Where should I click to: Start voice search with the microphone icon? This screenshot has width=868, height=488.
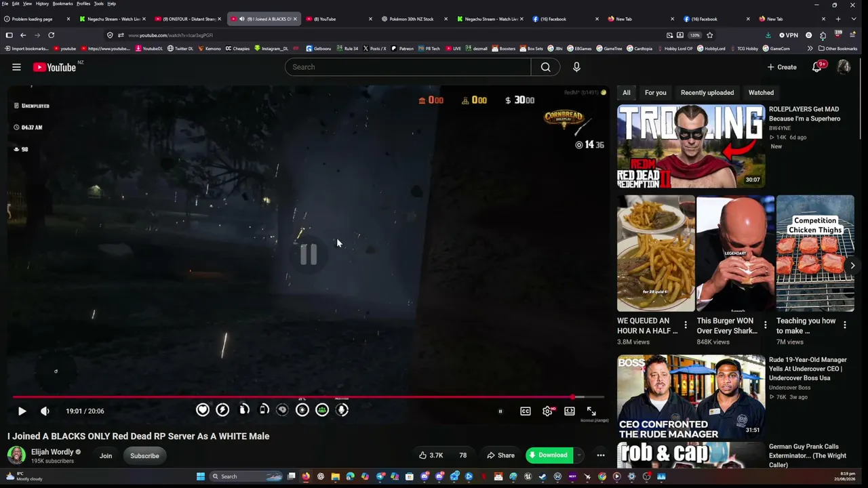[x=576, y=67]
